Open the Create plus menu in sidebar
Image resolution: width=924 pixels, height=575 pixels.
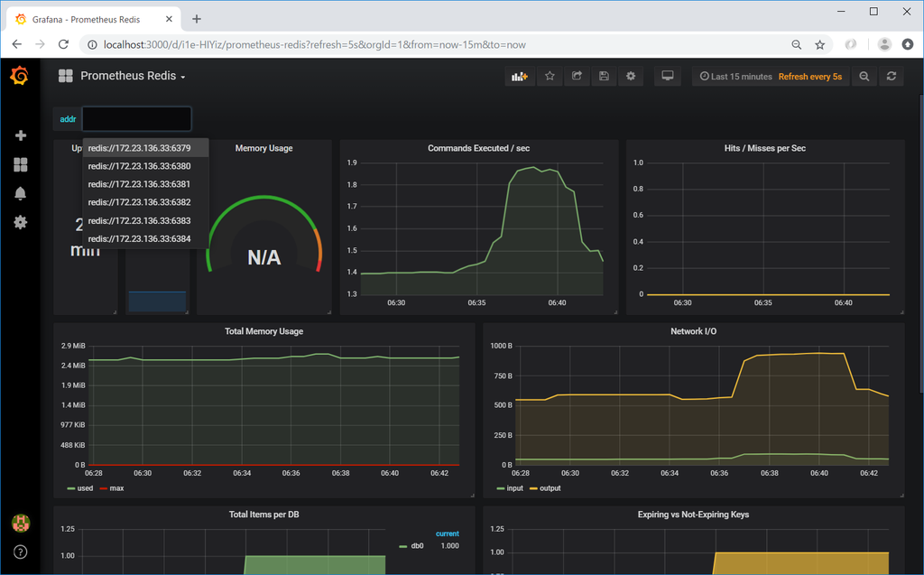(21, 135)
